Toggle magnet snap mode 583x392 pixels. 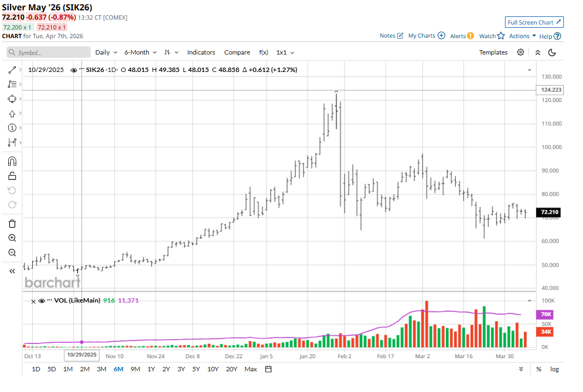[12, 161]
